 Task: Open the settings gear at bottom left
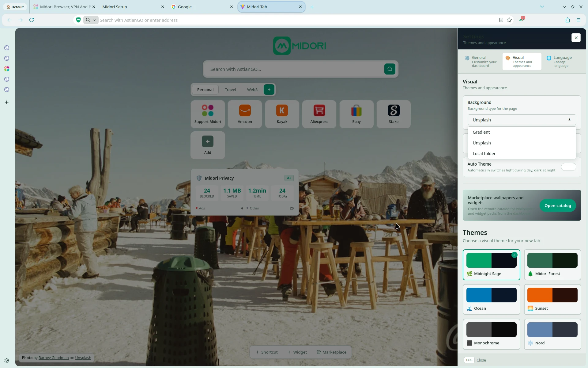coord(7,361)
